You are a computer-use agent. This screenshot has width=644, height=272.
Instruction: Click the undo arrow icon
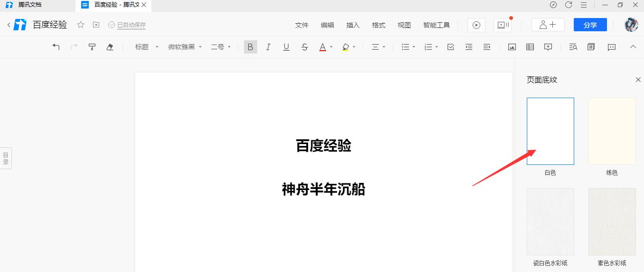[56, 47]
